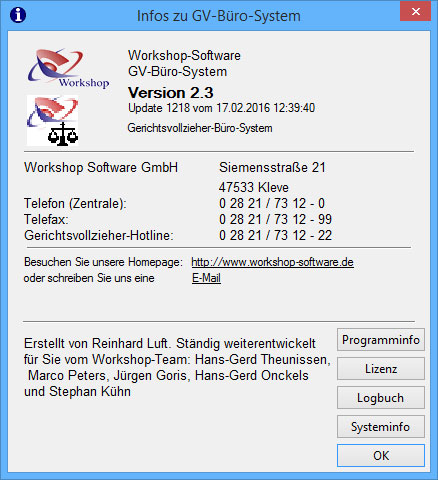Viewport: 438px width, 480px height.
Task: Open the Programminfo dialog
Action: [381, 340]
